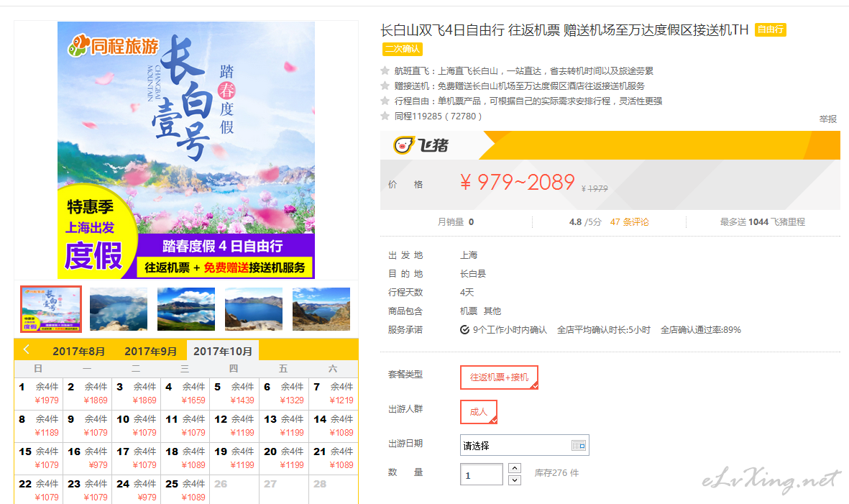Select October 11 in the calendar
Image resolution: width=849 pixels, height=504 pixels.
click(x=185, y=426)
